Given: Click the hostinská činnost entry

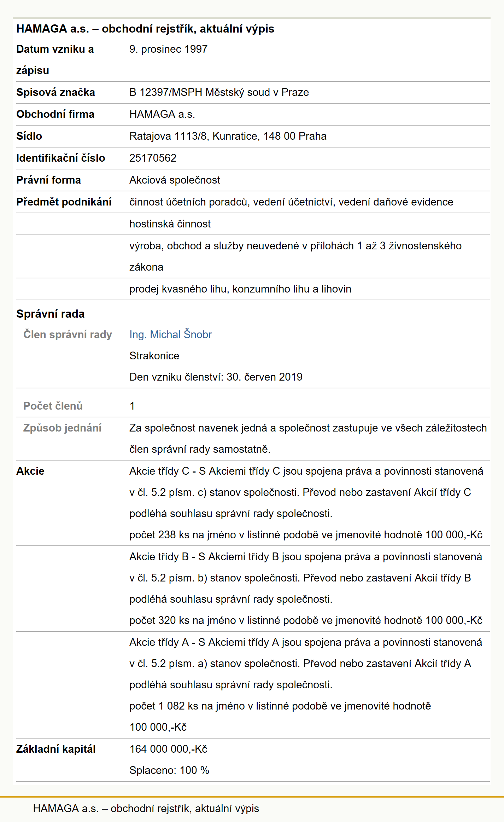Looking at the screenshot, I should 170,224.
